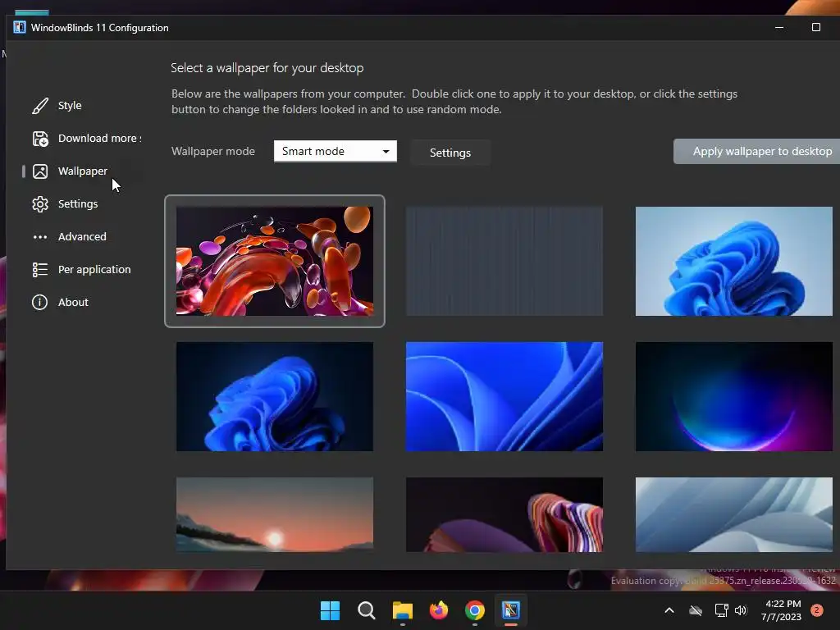Viewport: 840px width, 630px height.
Task: Launch Google Chrome from the taskbar
Action: pyautogui.click(x=475, y=610)
